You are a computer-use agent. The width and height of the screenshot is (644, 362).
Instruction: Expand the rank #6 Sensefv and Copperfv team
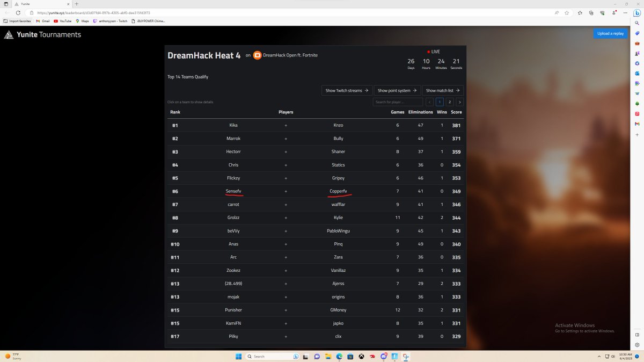(x=316, y=191)
